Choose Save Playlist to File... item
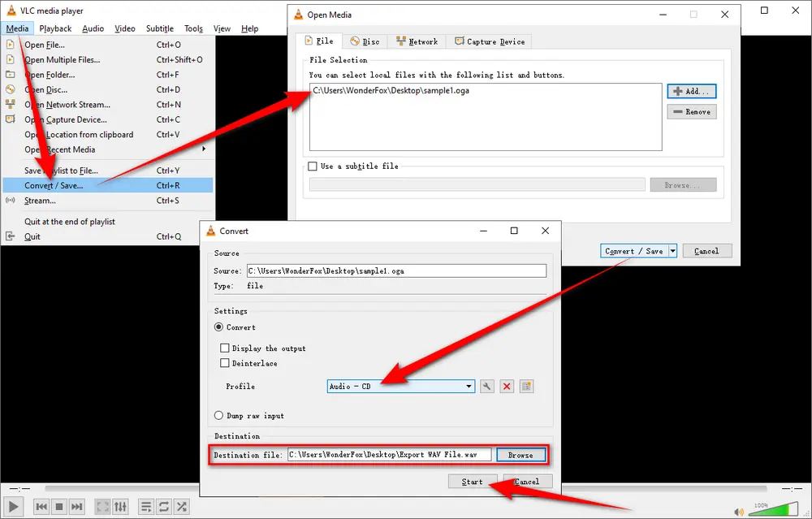This screenshot has height=519, width=812. tap(108, 171)
